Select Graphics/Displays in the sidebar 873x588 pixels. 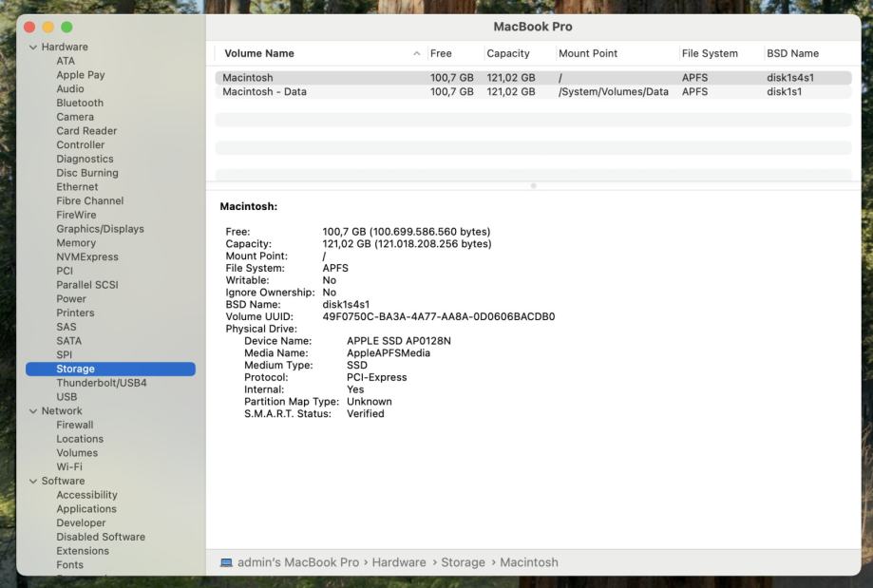coord(100,229)
